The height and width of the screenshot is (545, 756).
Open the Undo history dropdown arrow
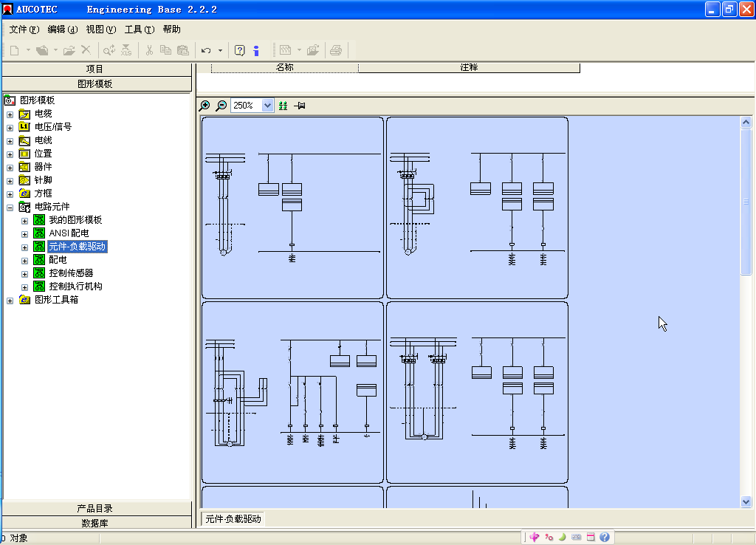click(220, 50)
